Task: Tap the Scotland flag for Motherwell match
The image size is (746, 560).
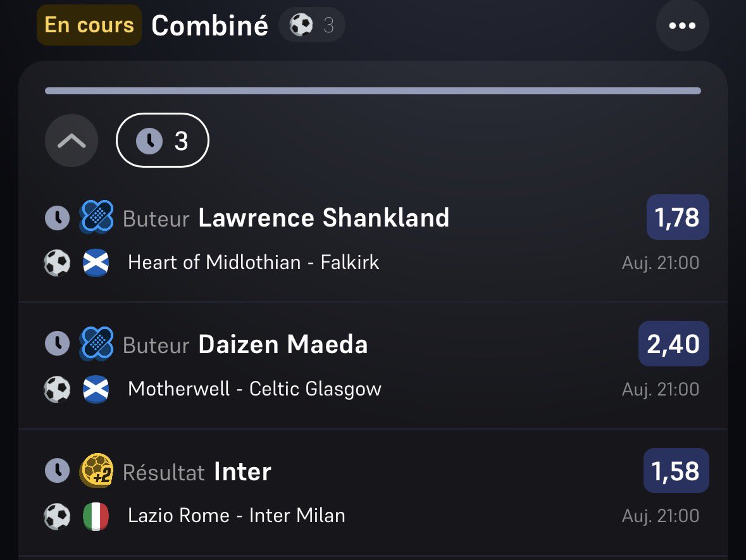Action: (96, 389)
